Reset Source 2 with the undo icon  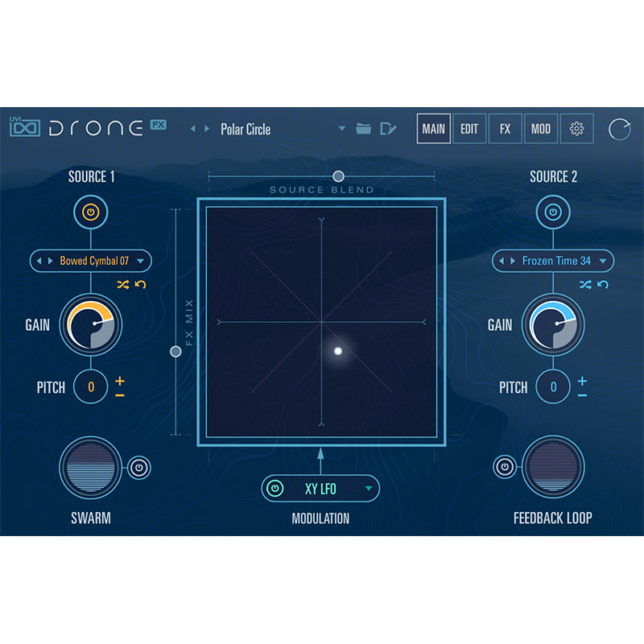[603, 284]
